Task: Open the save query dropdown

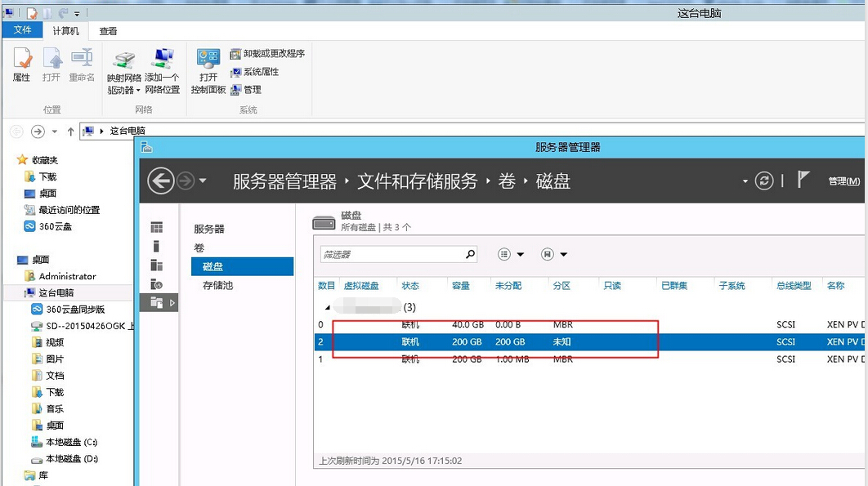Action: (x=554, y=255)
